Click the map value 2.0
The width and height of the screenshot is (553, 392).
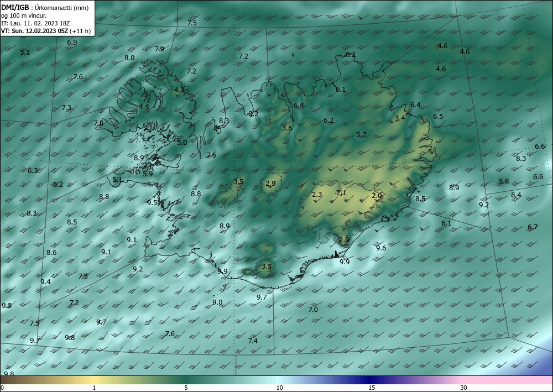(x=377, y=195)
